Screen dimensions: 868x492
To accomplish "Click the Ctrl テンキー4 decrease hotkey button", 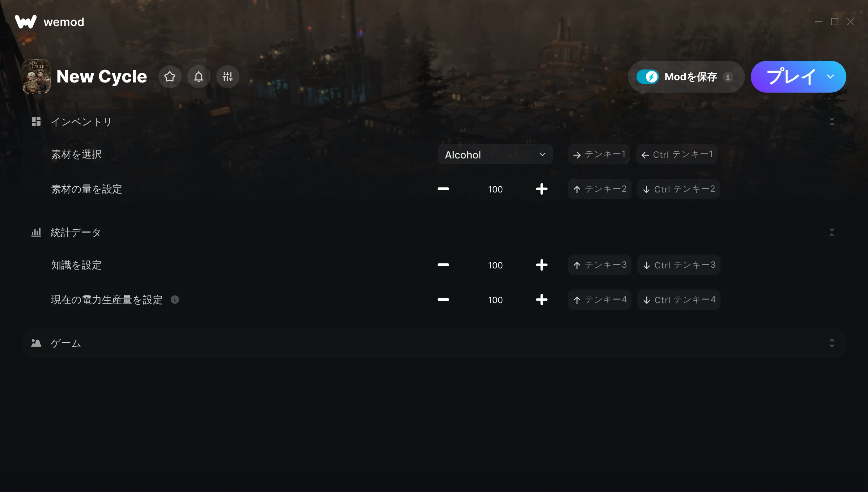I will click(678, 300).
